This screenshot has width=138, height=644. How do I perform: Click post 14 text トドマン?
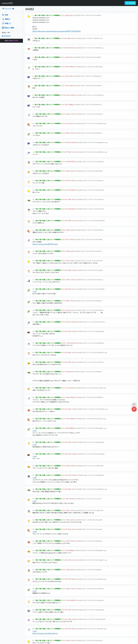tap(35, 154)
